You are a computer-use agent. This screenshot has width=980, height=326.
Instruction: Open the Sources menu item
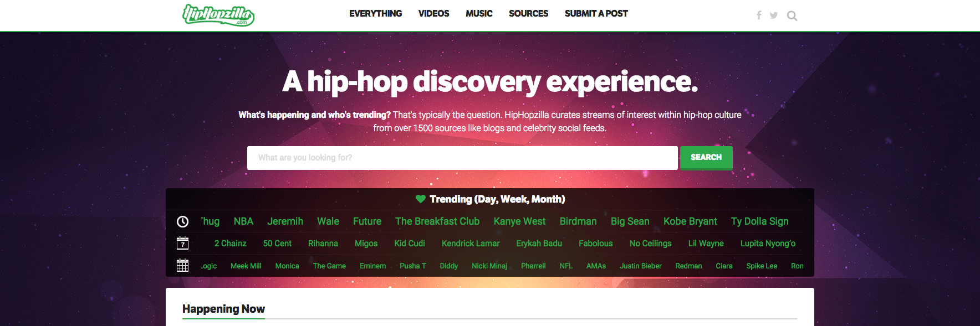tap(528, 14)
